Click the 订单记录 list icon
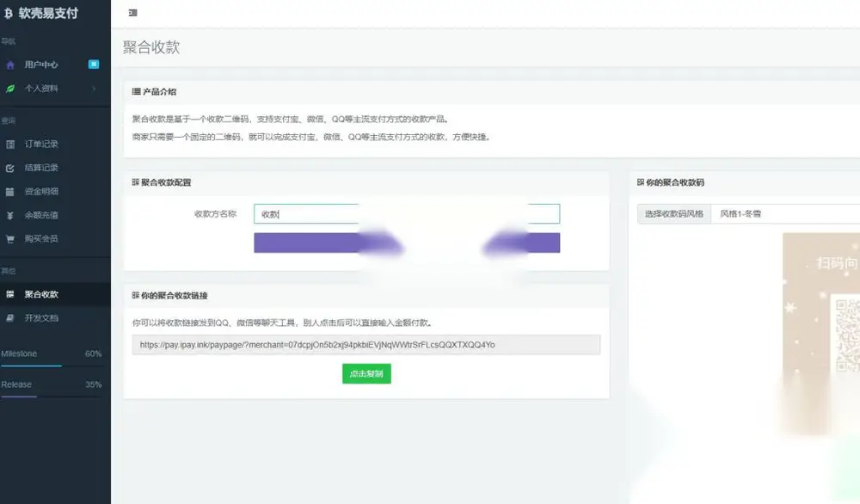Image resolution: width=860 pixels, height=504 pixels. 9,144
